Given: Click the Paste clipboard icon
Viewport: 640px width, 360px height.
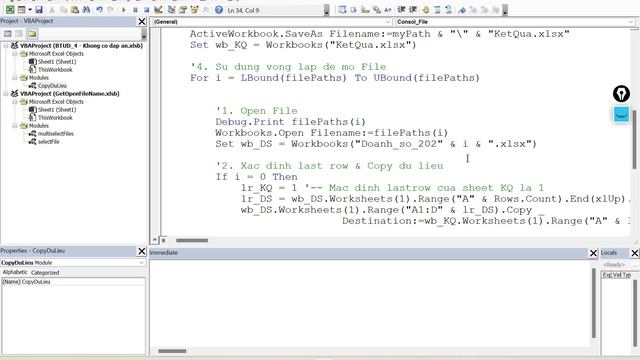Looking at the screenshot, I should 75,10.
